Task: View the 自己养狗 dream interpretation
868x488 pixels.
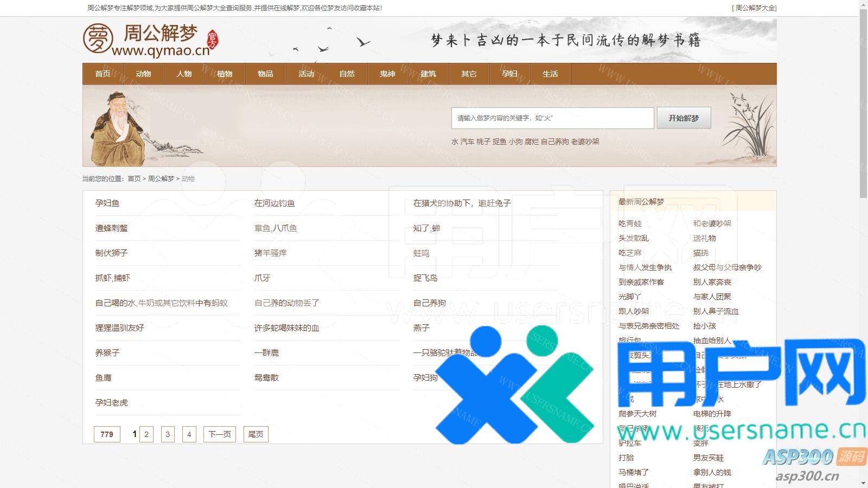Action: (x=429, y=303)
